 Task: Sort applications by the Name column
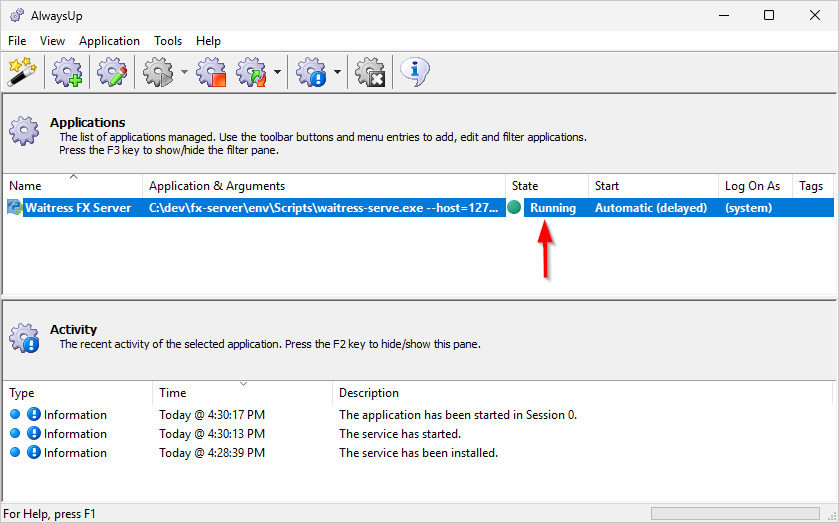(70, 186)
